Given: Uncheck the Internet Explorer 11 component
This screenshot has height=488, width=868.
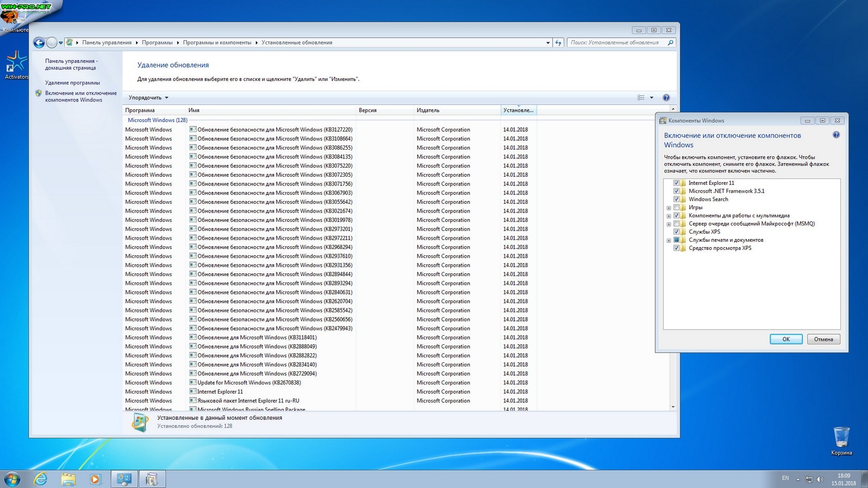Looking at the screenshot, I should click(676, 183).
